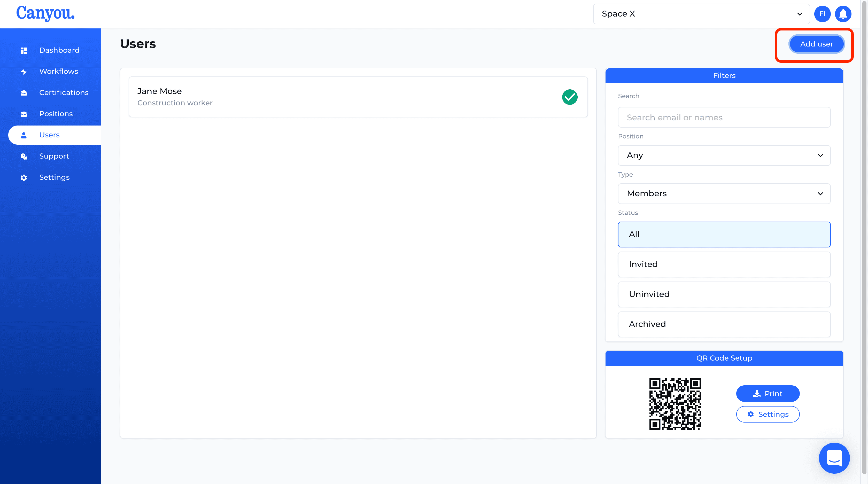The image size is (868, 484).
Task: Select the All status filter
Action: (724, 235)
